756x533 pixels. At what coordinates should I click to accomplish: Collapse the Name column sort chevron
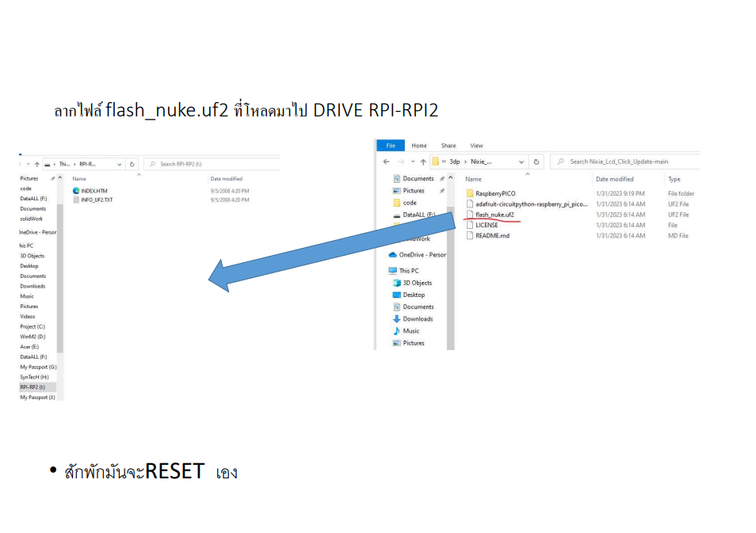pos(526,174)
